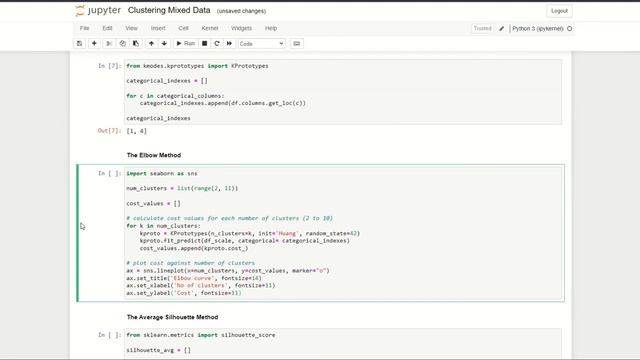This screenshot has width=640, height=360.
Task: Click the ax.set_ylabel 'Cost' line
Action: point(184,293)
